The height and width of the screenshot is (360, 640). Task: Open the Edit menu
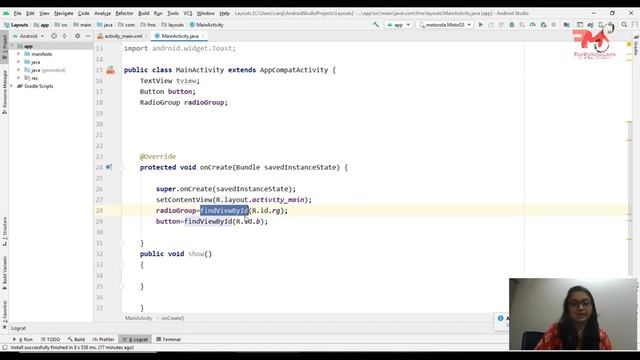pos(30,13)
